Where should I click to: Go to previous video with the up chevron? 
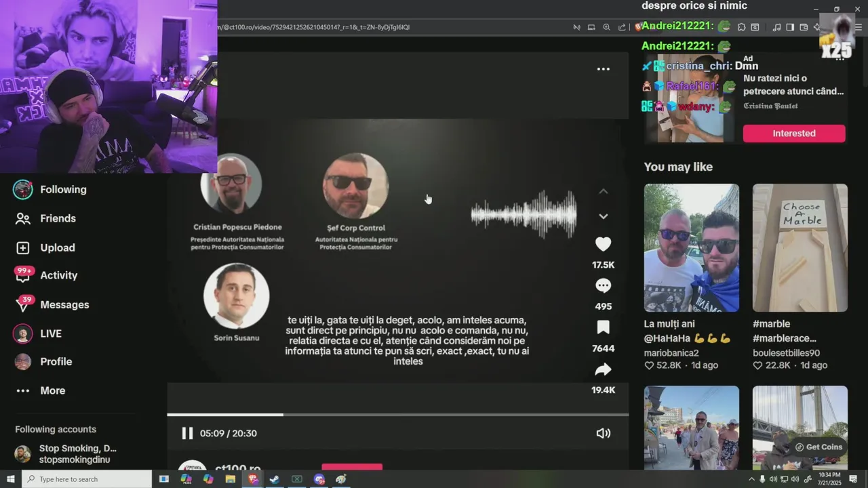click(603, 191)
